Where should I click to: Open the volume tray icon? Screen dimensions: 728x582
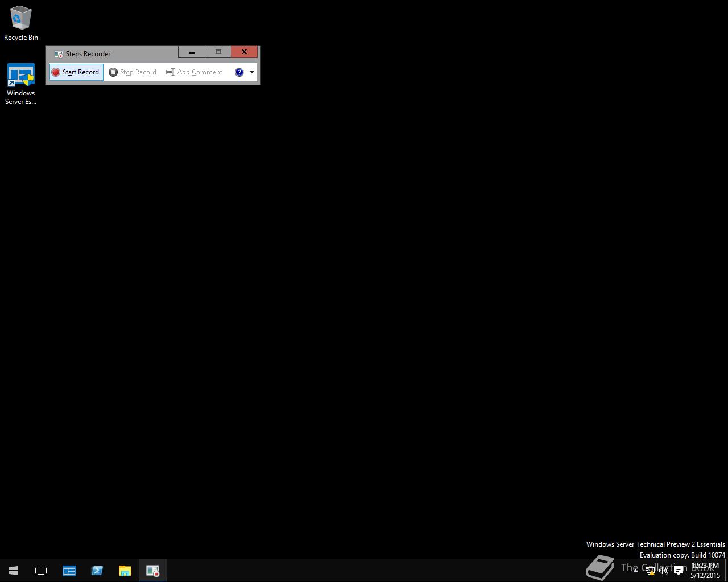664,571
